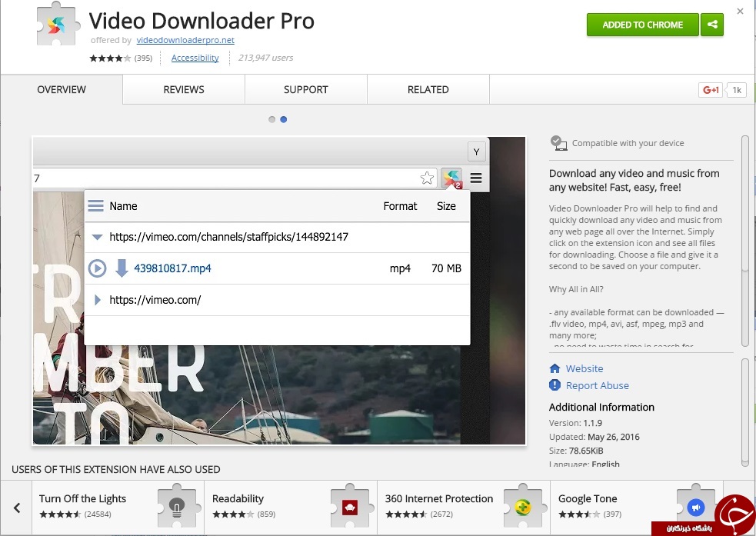This screenshot has height=536, width=756.
Task: Click the 213,947 users text
Action: coord(265,58)
